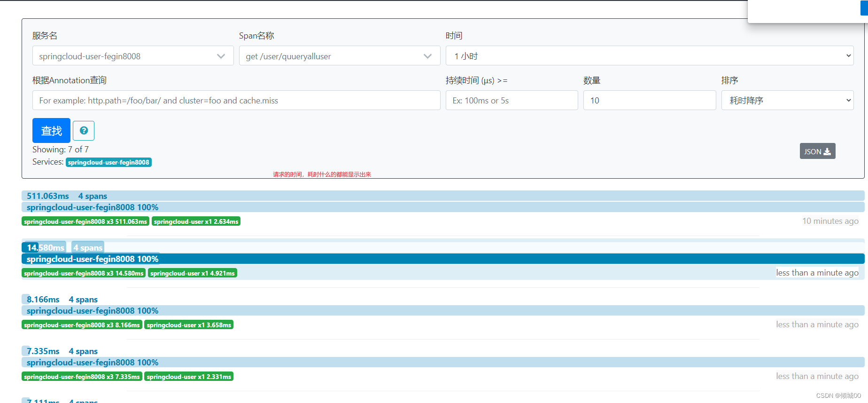Open the service name dropdown springcloud-user-fegin8008
This screenshot has height=403, width=868.
[133, 56]
